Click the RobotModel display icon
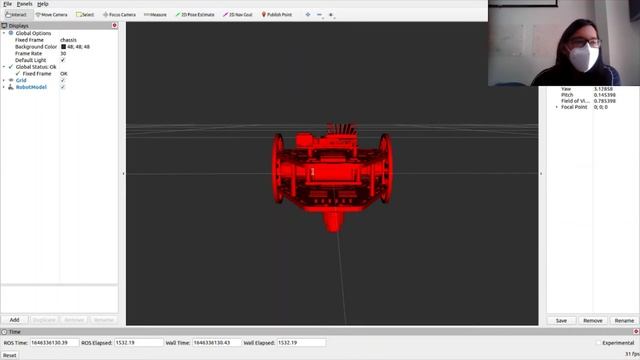 click(x=11, y=87)
